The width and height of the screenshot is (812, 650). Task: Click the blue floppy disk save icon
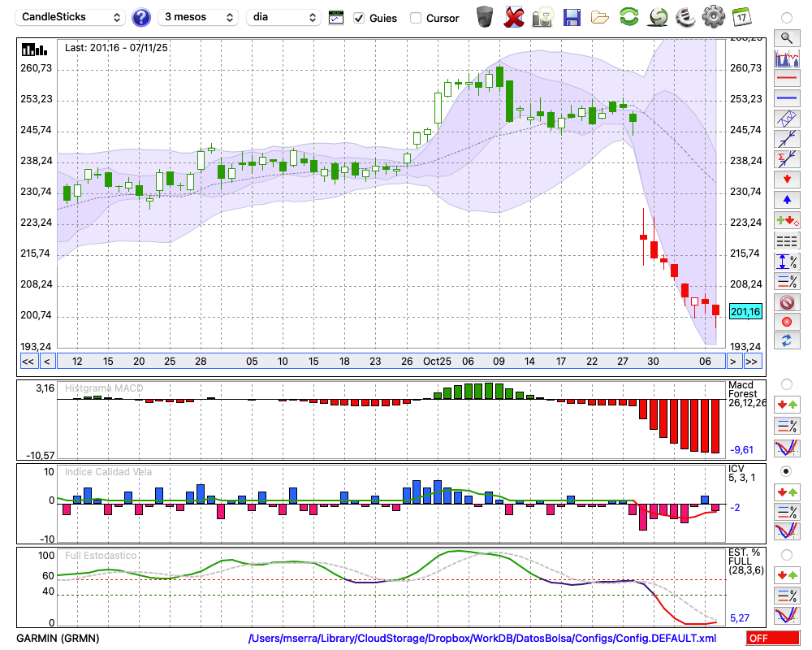[572, 17]
